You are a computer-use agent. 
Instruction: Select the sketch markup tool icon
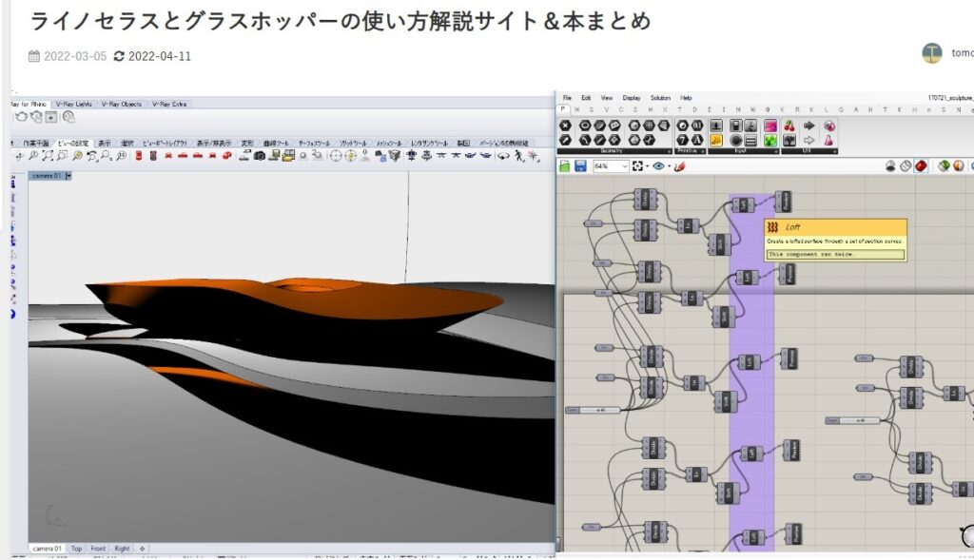(679, 166)
